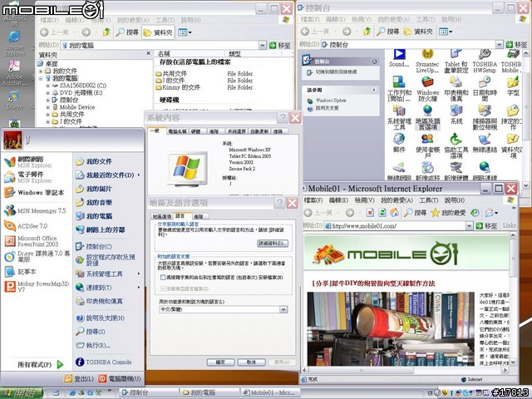
Task: Click Home icon in Internet Explorer toolbar
Action: [x=394, y=213]
